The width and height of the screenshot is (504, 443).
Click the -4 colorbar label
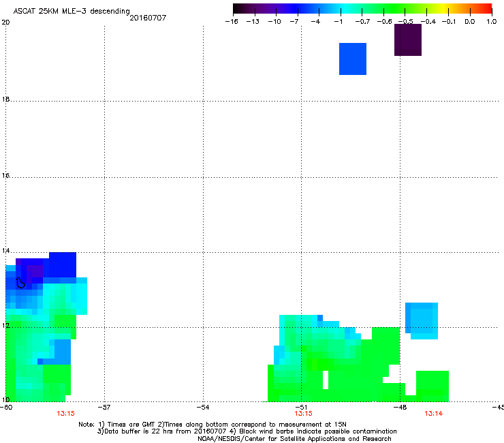pos(315,22)
